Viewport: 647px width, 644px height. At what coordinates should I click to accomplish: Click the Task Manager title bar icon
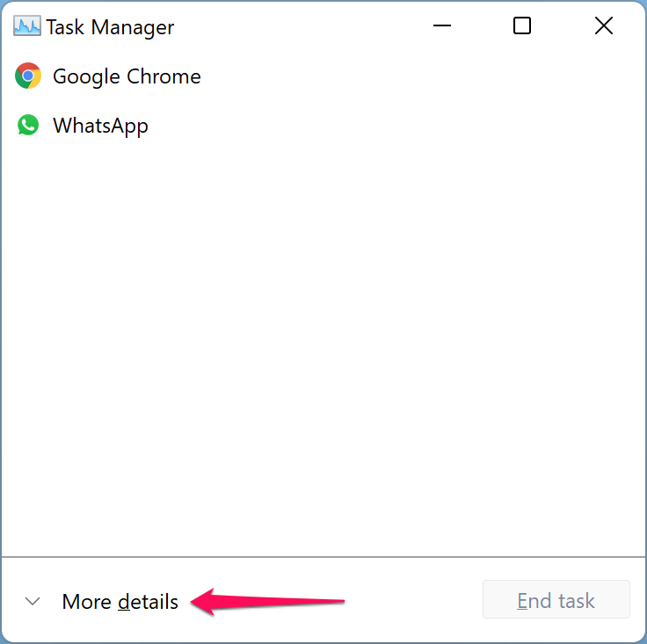(27, 26)
